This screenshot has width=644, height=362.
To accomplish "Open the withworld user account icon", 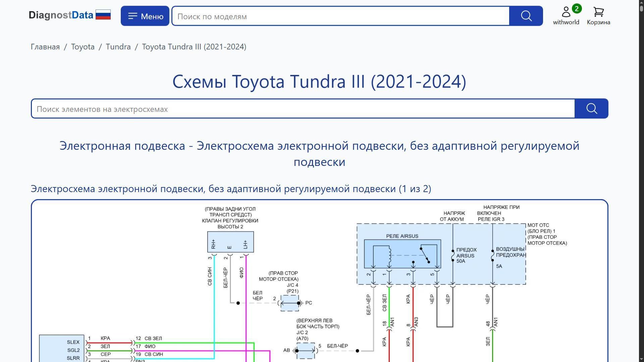I will [566, 12].
